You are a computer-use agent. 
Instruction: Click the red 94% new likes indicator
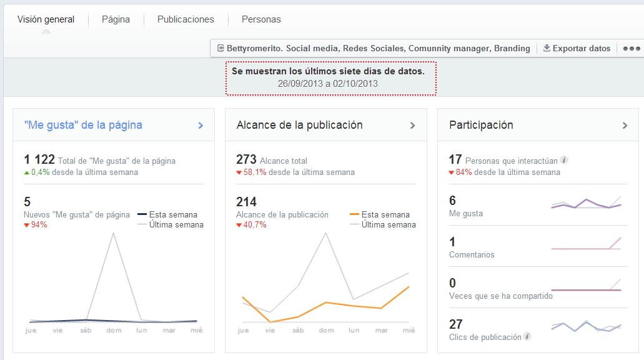coord(36,225)
